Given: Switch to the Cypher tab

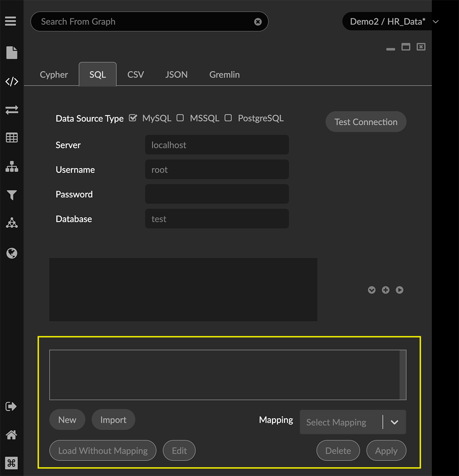Looking at the screenshot, I should point(54,75).
